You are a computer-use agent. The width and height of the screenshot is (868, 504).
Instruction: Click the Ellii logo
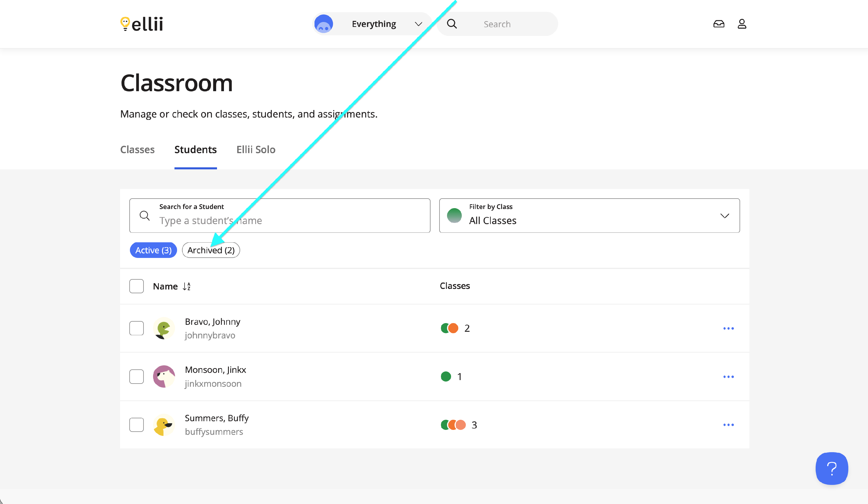click(141, 24)
